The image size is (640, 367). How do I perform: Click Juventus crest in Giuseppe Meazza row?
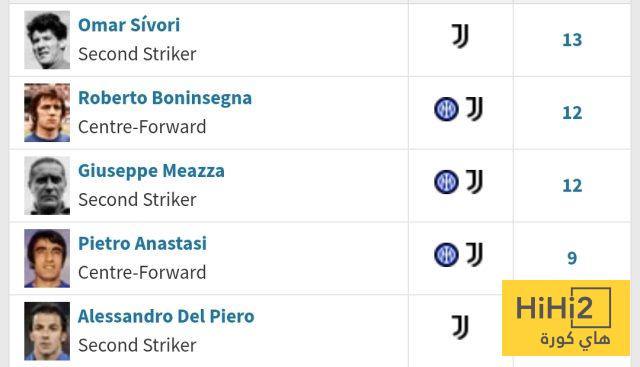(x=474, y=182)
